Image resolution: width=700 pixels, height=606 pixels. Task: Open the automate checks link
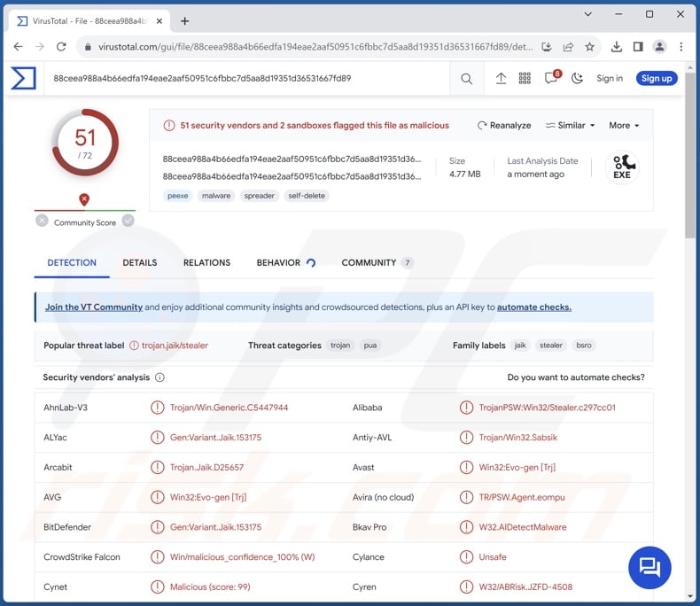(534, 307)
